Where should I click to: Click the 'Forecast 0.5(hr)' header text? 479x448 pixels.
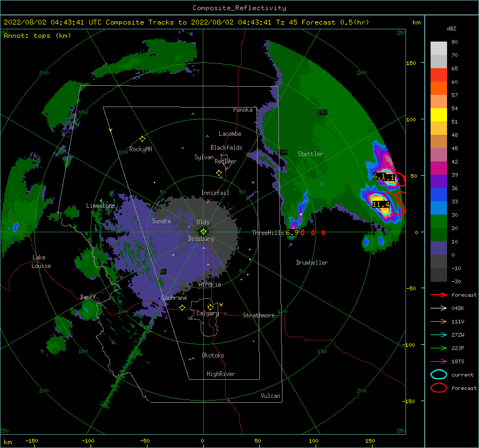(335, 22)
